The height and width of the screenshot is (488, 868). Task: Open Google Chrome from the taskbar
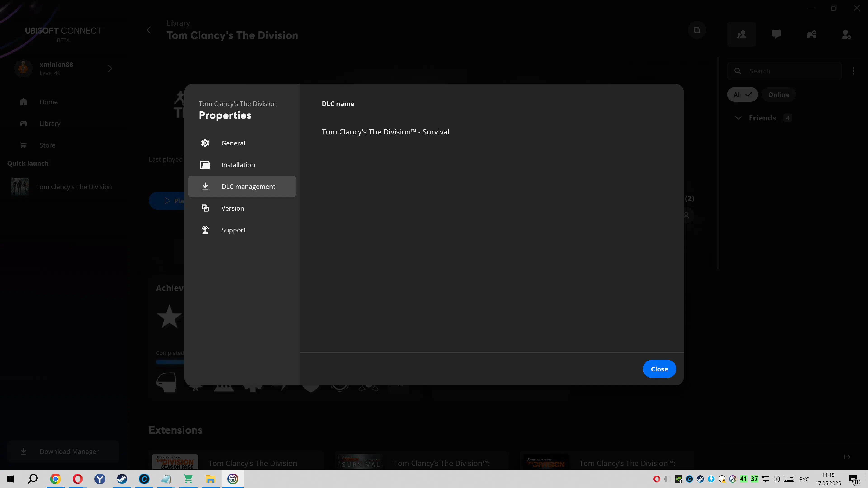coord(55,479)
